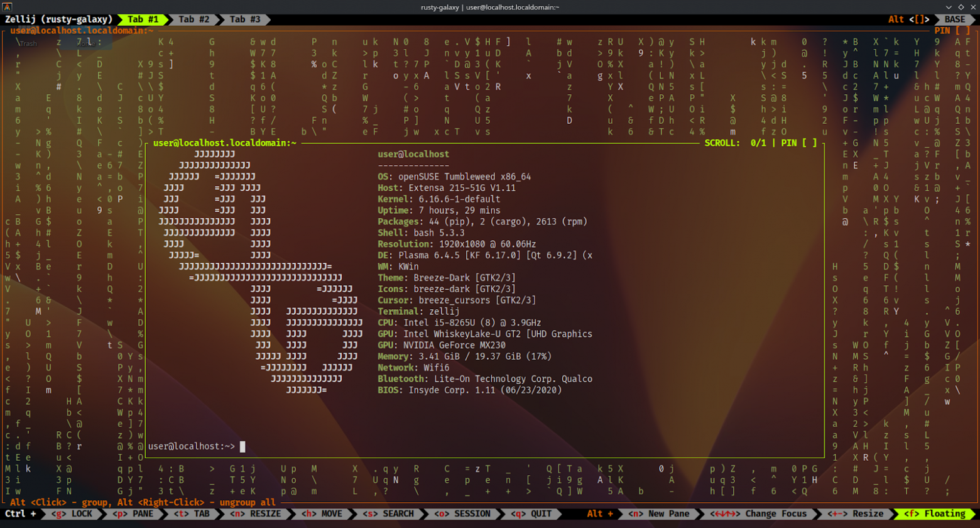
Task: Click the Cursor: breeze_cursors line
Action: (457, 301)
